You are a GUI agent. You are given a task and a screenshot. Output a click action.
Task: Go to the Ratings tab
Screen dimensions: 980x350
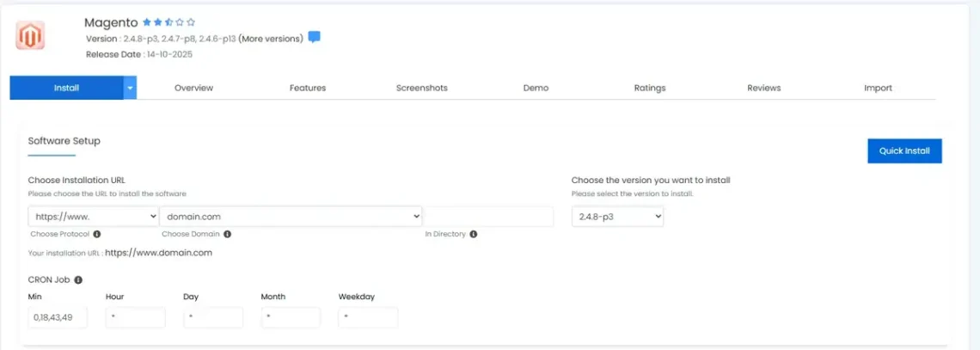pyautogui.click(x=649, y=88)
